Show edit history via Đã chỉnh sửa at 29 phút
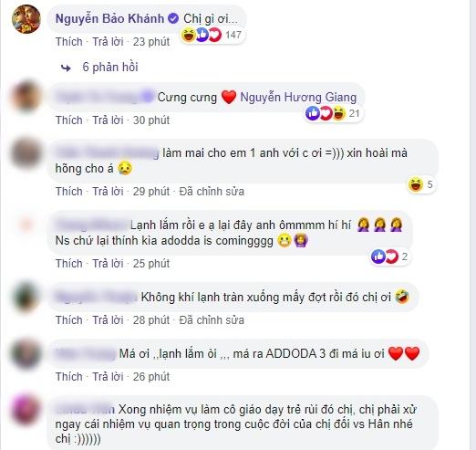Viewport: 476px width, 450px height. pyautogui.click(x=212, y=192)
